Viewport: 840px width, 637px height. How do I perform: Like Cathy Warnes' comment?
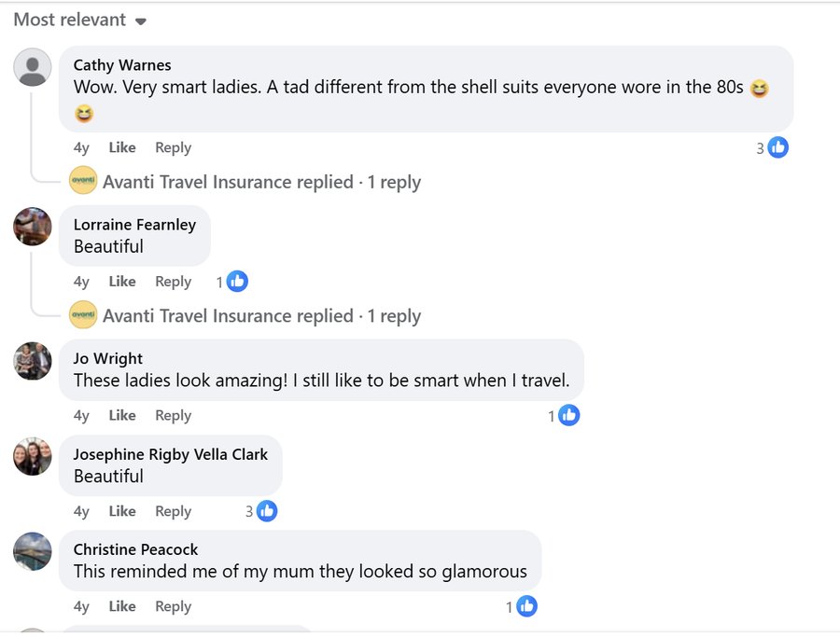[x=122, y=147]
